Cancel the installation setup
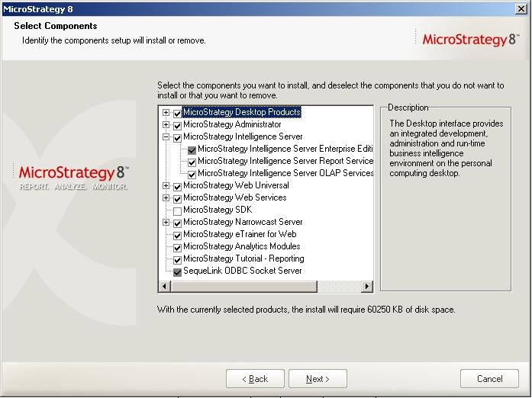Image resolution: width=532 pixels, height=398 pixels. click(x=489, y=379)
